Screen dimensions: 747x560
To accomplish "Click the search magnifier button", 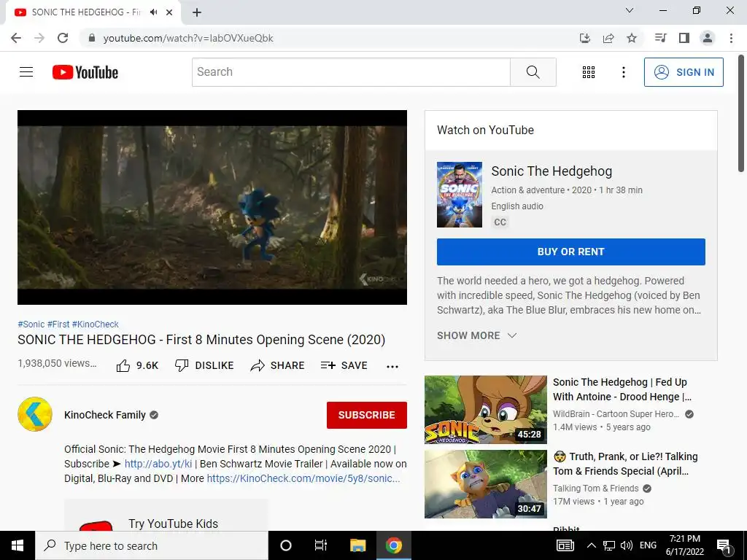I will 533,72.
